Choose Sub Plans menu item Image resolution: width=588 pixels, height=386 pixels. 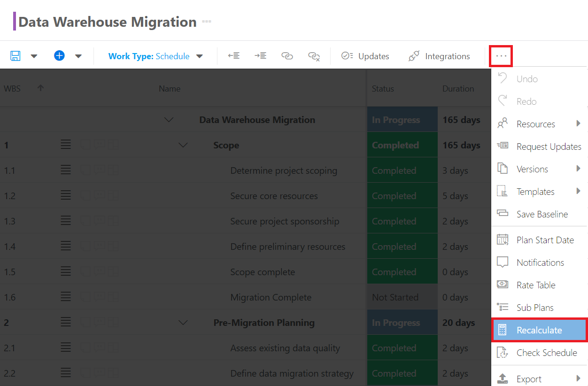[540, 308]
